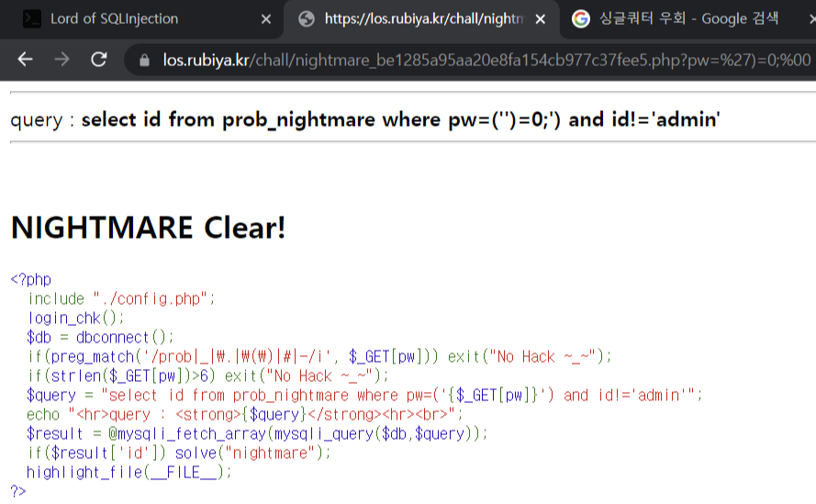Click the '$result = @mysqli_fetch_array' line
This screenshot has width=816, height=504.
[257, 433]
